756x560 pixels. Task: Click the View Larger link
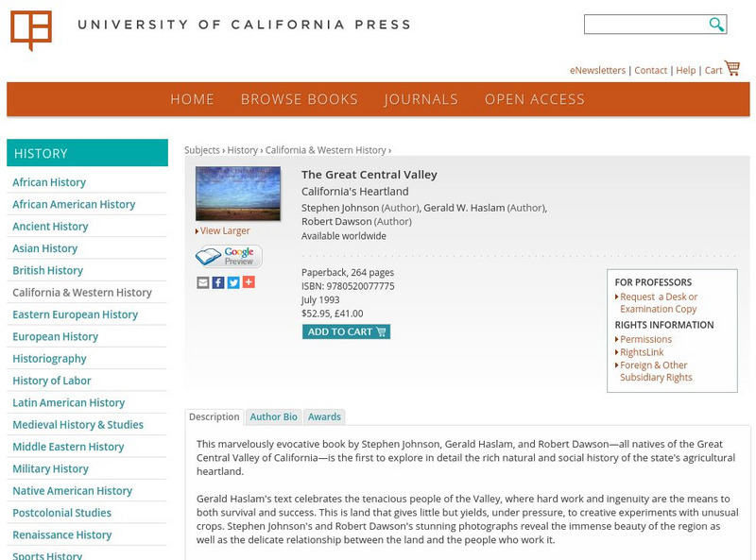pyautogui.click(x=225, y=230)
